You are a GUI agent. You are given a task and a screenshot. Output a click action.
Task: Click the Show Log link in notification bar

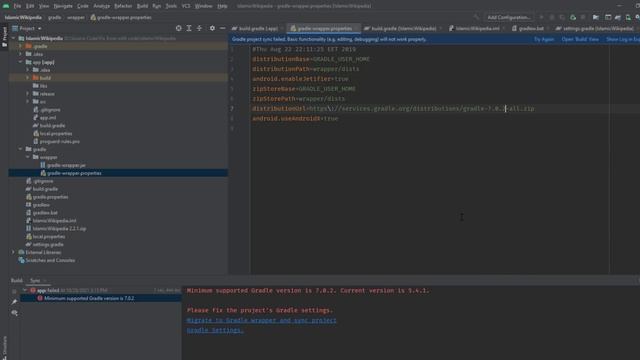click(x=623, y=40)
